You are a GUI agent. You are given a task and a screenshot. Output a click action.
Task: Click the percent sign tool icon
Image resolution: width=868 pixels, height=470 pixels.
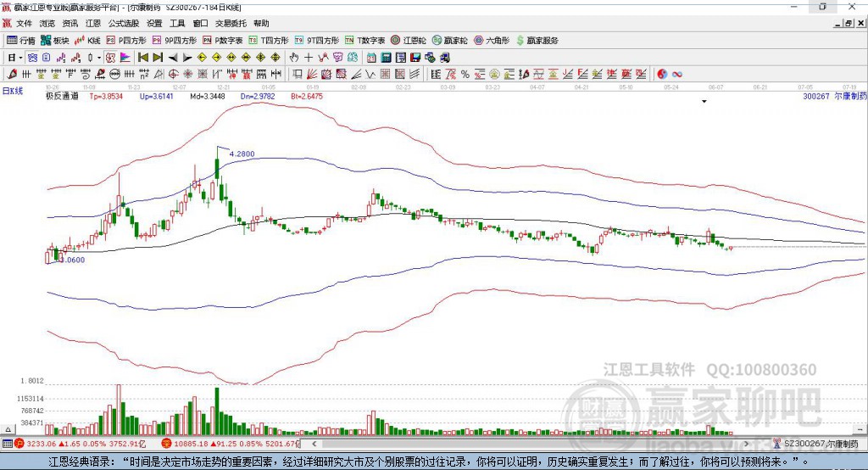(465, 75)
